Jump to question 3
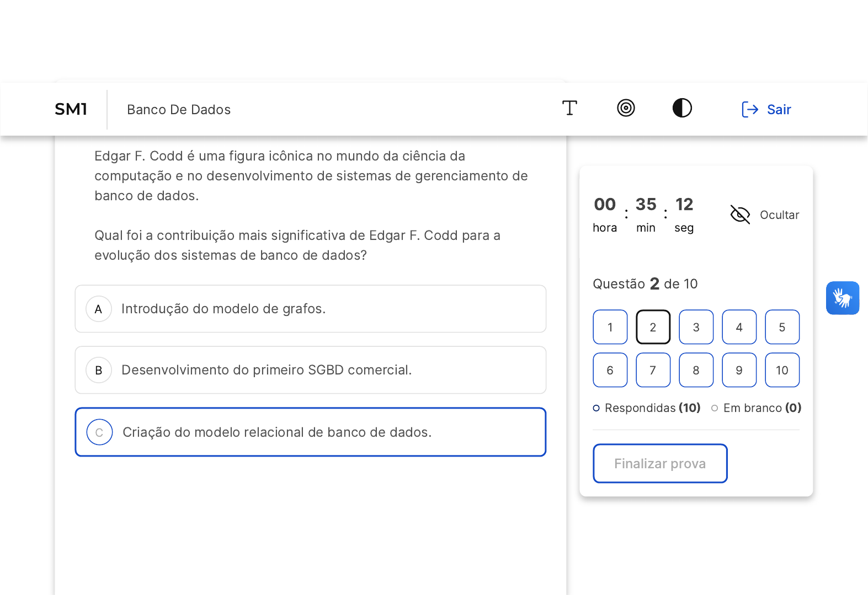 click(696, 327)
